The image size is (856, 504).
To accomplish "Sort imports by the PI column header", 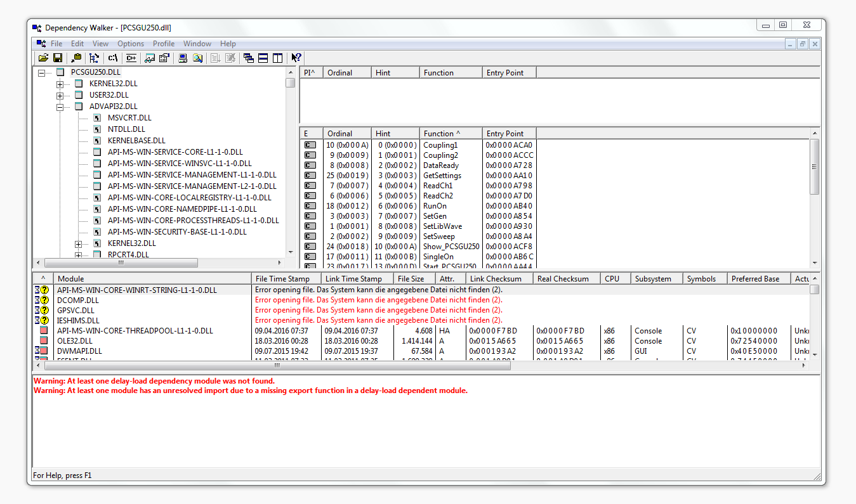I will coord(311,73).
